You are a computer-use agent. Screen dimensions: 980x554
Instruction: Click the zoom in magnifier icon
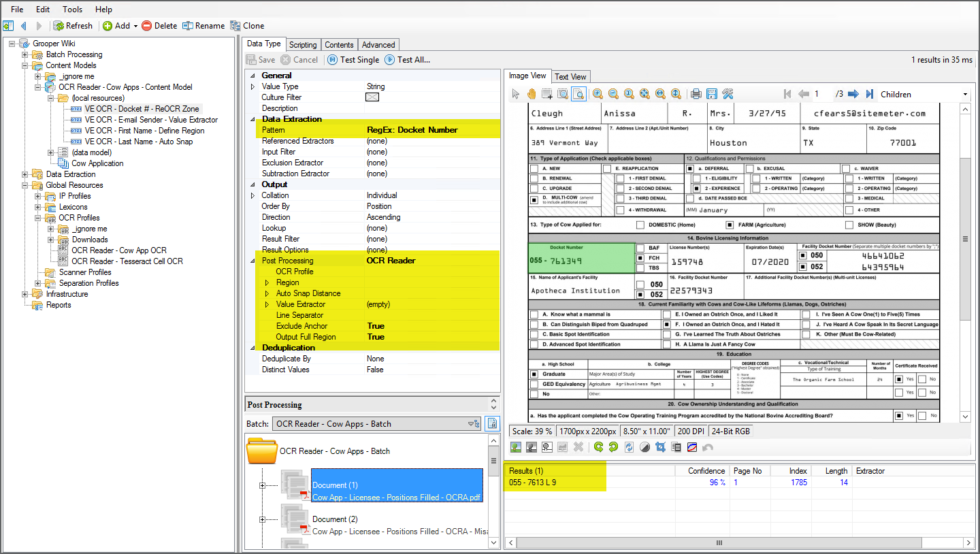(598, 94)
